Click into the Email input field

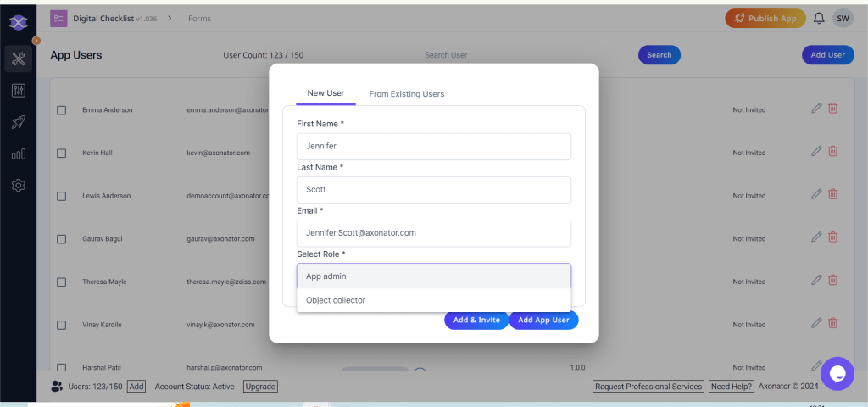point(433,232)
